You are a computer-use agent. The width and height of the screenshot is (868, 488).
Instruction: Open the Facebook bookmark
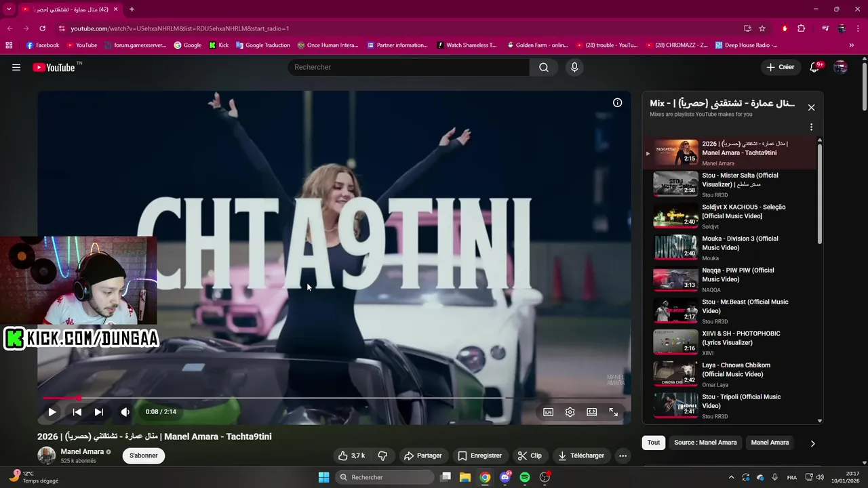coord(42,45)
